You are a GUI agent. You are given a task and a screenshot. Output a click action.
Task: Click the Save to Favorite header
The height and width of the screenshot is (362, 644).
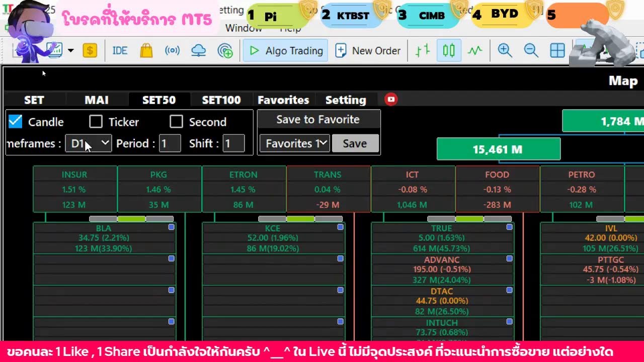[x=318, y=120]
